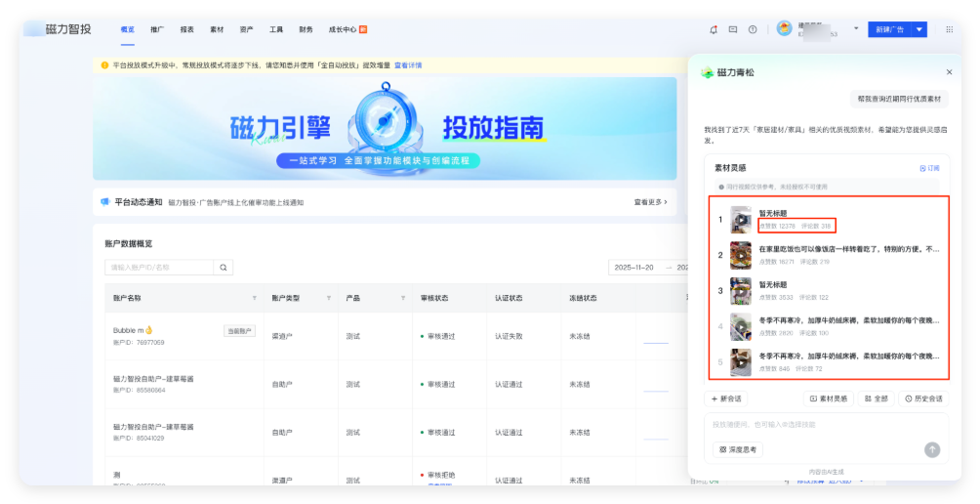The height and width of the screenshot is (504, 980).
Task: Click the 全部 skills button
Action: [876, 399]
